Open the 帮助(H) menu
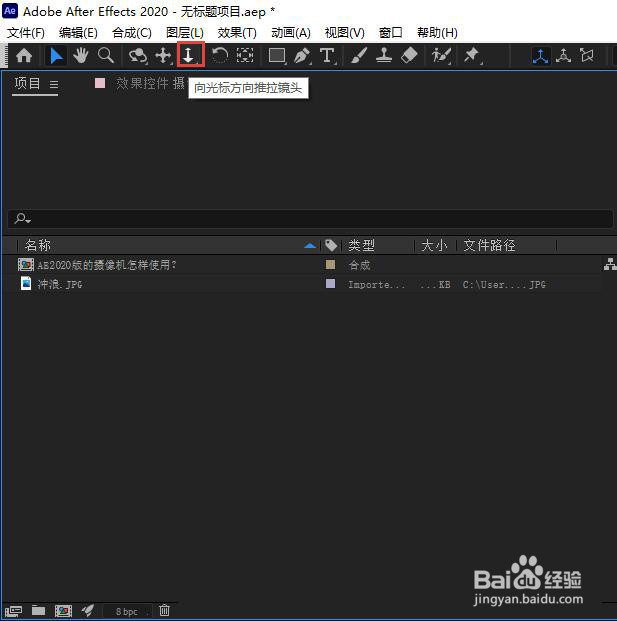617x621 pixels. tap(438, 33)
